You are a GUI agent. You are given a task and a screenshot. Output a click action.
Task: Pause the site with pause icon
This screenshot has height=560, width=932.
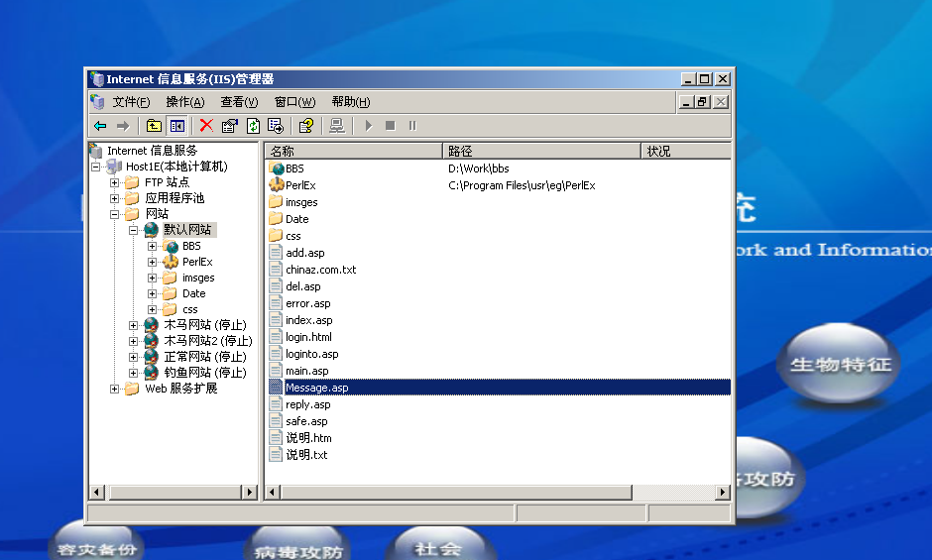412,126
